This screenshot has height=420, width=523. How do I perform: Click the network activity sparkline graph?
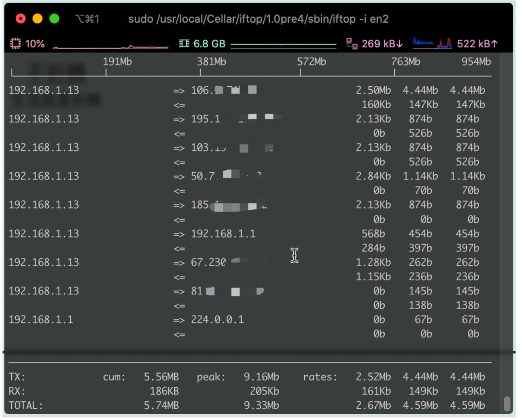(x=432, y=43)
